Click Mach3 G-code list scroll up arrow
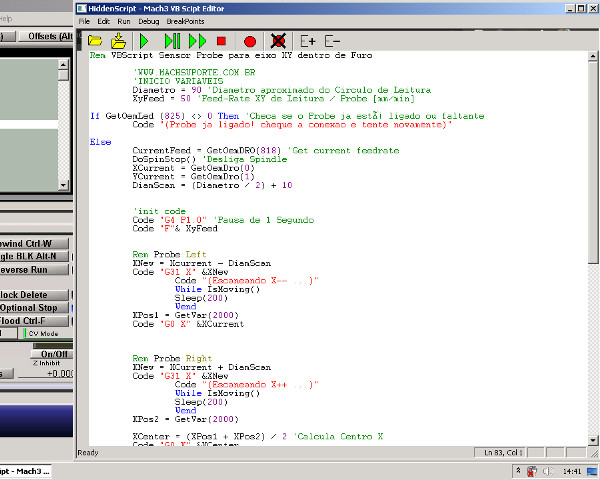Viewport: 600px width, 480px height. click(64, 64)
